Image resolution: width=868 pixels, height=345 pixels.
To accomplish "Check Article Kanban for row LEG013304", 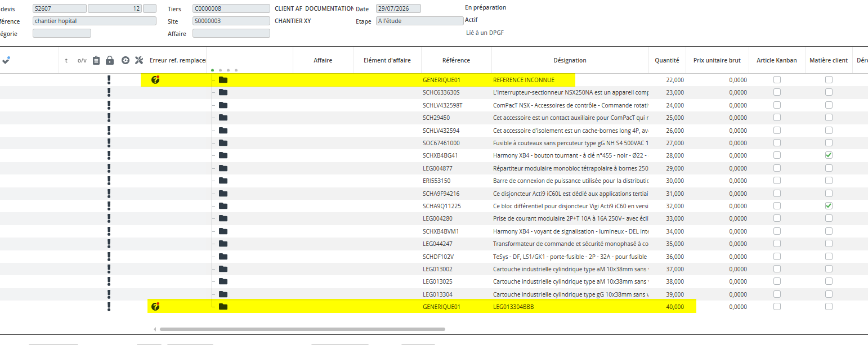I will (x=777, y=294).
